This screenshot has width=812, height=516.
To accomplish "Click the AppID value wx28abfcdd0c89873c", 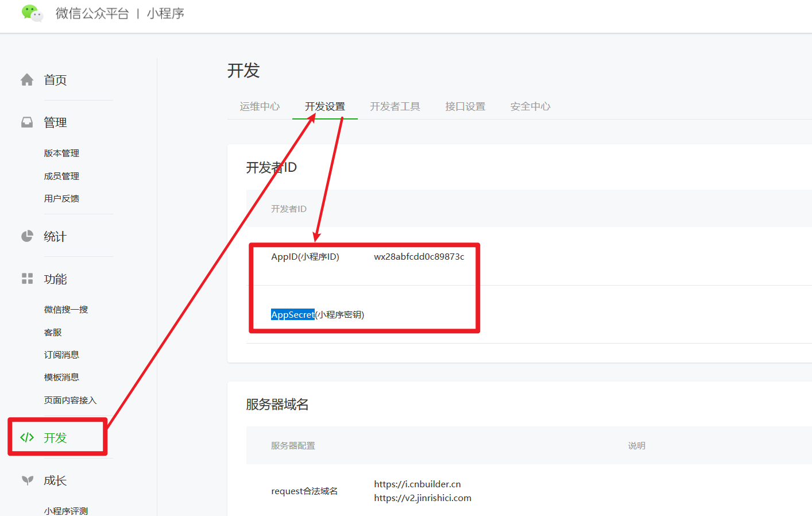I will 419,256.
